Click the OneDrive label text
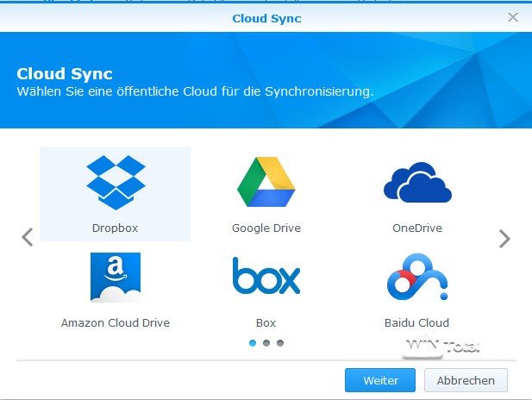The height and width of the screenshot is (400, 532). point(417,228)
